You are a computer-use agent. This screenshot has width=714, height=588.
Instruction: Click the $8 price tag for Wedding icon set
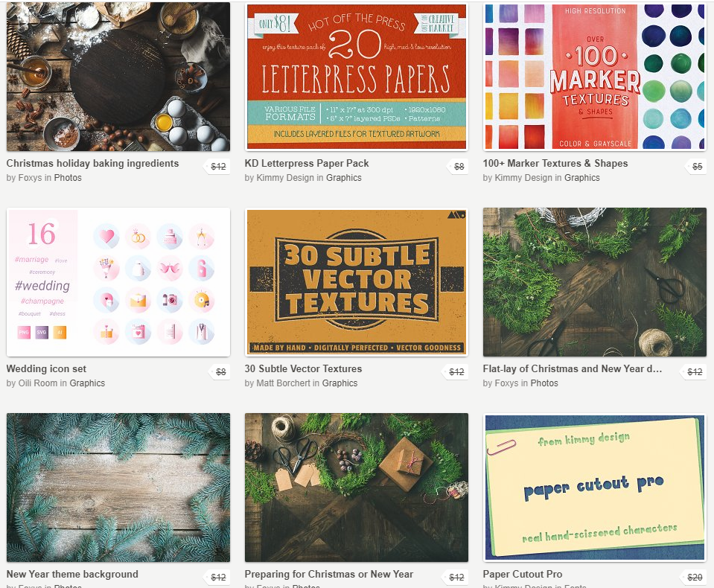click(220, 372)
